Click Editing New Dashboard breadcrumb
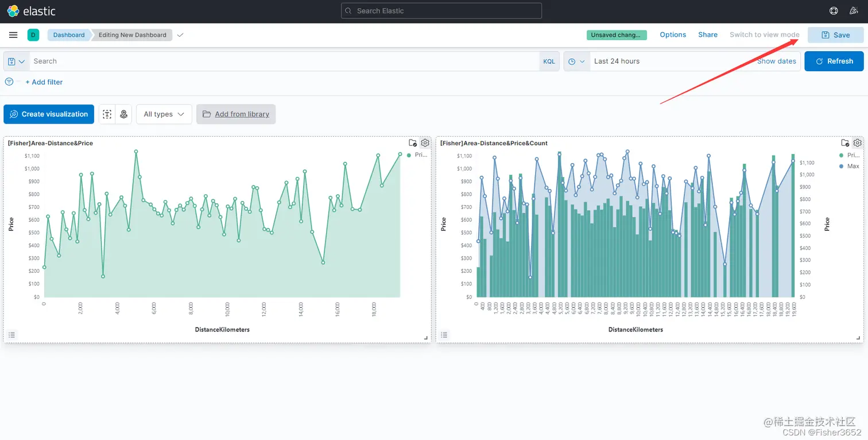 click(133, 35)
